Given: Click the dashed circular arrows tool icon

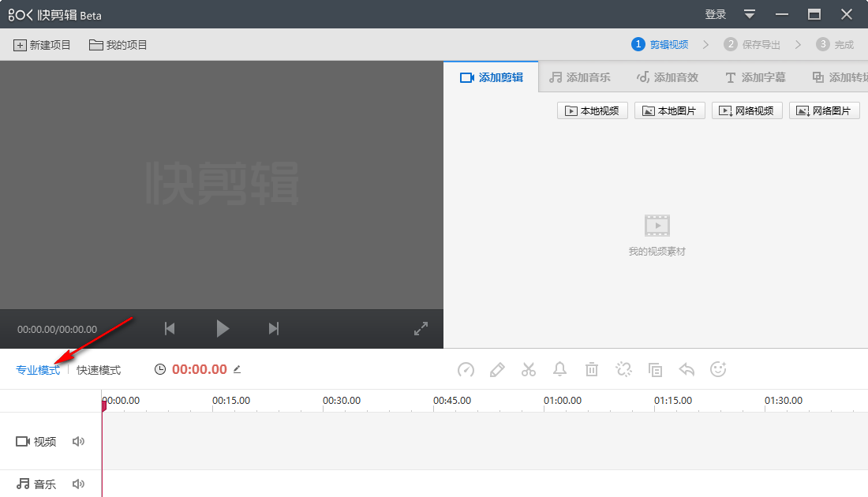Looking at the screenshot, I should [623, 369].
